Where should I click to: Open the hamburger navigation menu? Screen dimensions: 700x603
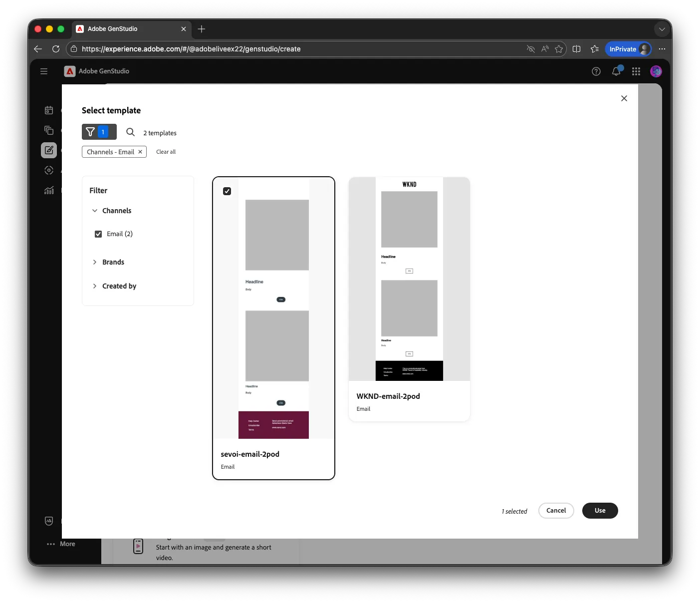44,71
